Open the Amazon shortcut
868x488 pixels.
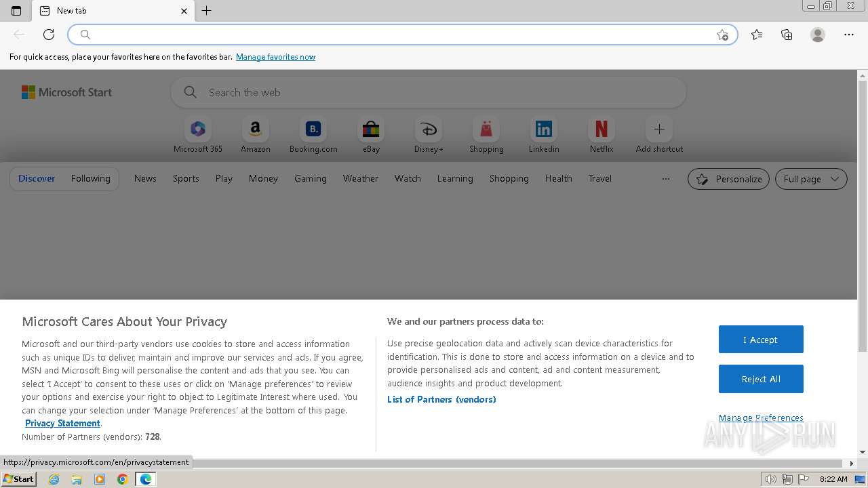pos(256,136)
